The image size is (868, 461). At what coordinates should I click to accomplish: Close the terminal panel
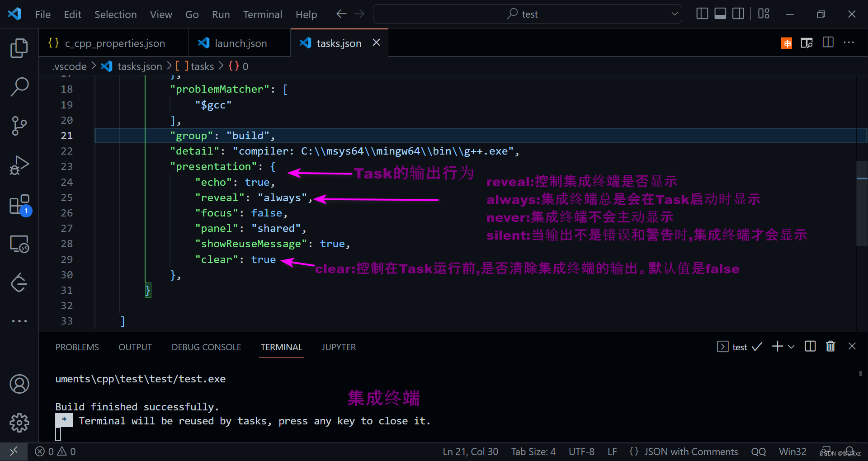click(852, 346)
